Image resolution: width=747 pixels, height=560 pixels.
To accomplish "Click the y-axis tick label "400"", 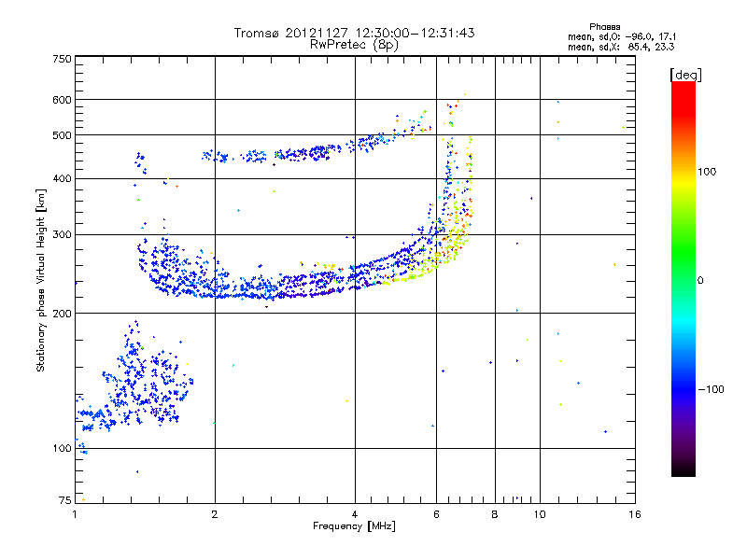I will click(62, 178).
